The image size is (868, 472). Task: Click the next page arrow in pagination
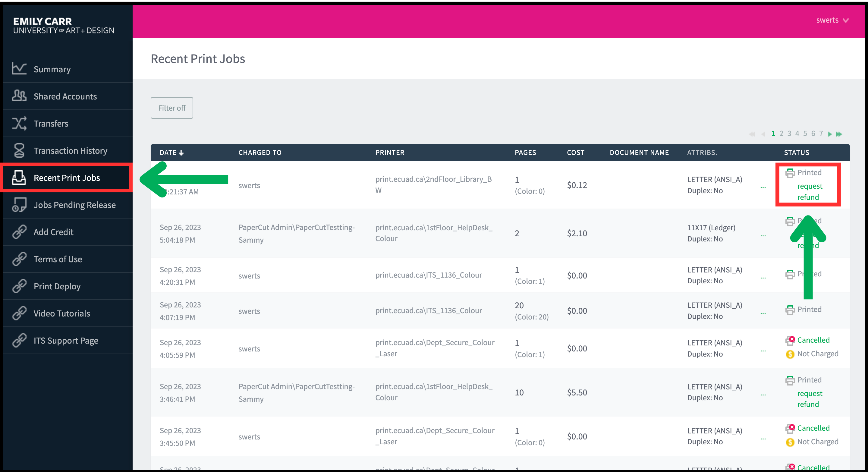[x=830, y=134]
